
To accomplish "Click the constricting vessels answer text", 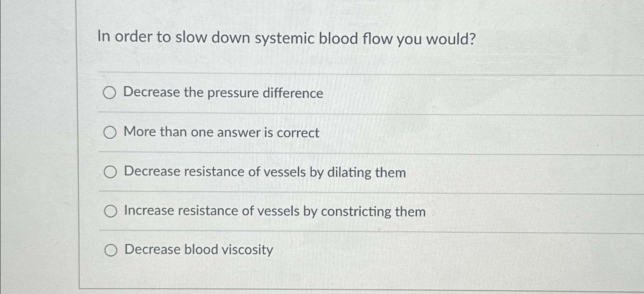I will 274,212.
